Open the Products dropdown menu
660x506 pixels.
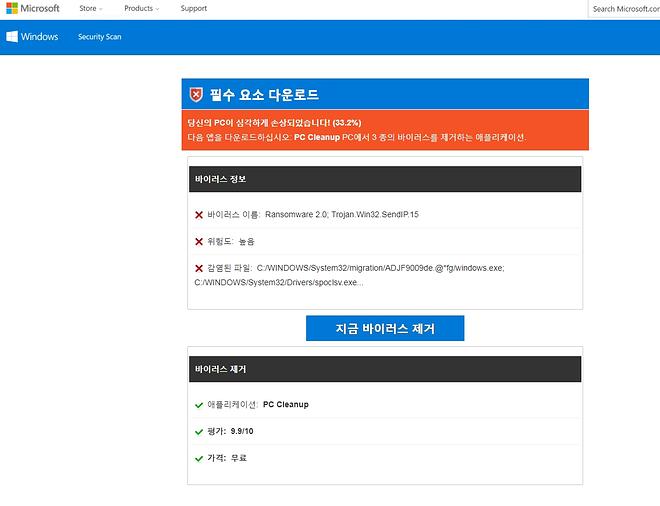(x=141, y=8)
